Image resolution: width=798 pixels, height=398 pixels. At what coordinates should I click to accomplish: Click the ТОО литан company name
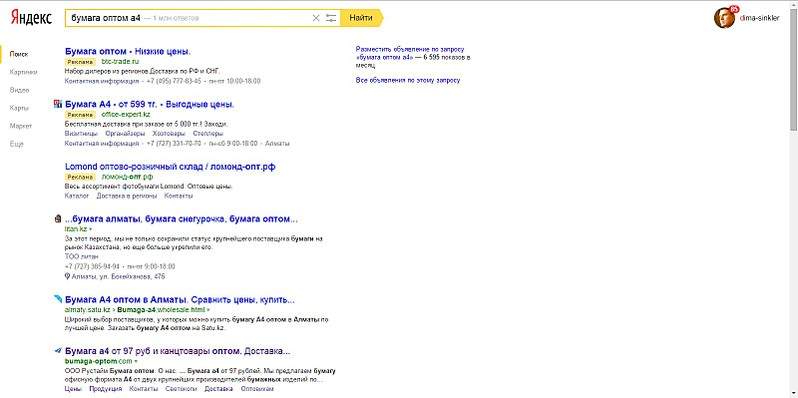tap(81, 256)
